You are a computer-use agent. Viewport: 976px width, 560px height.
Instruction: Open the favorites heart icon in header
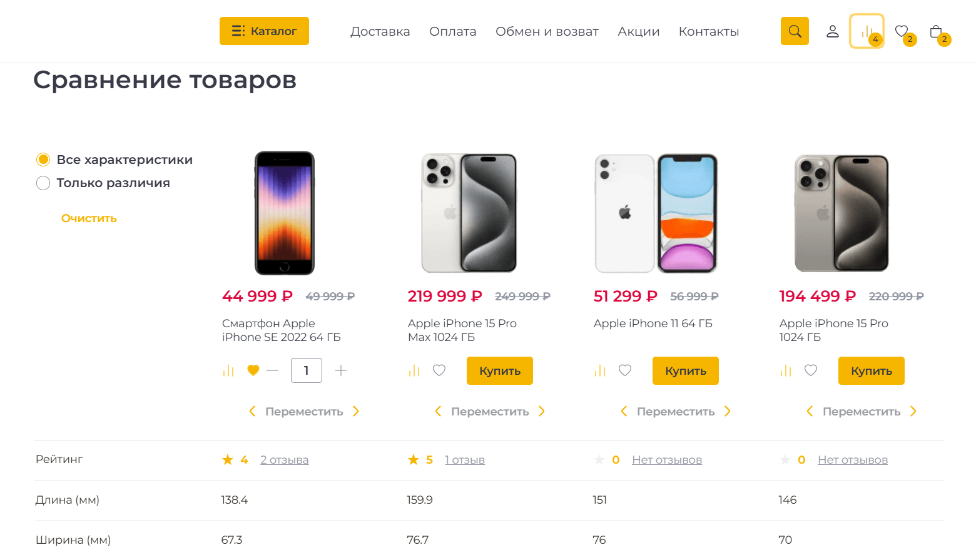(902, 31)
